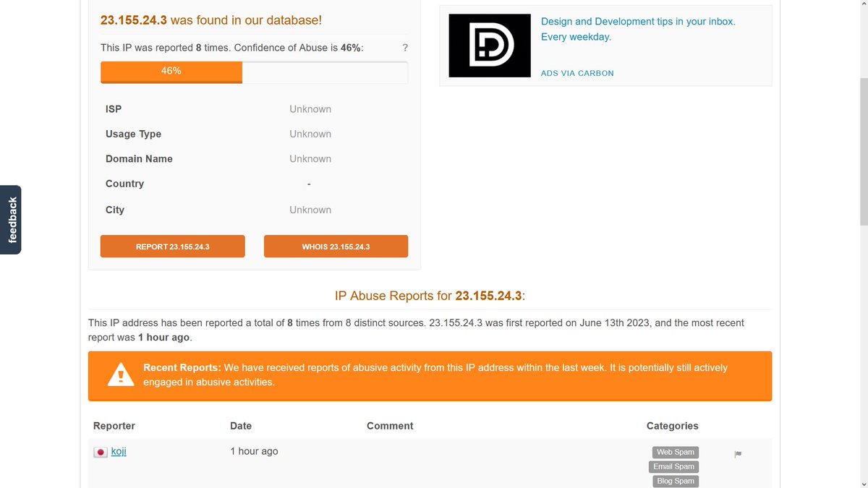Click the Domain Name label

pyautogui.click(x=139, y=159)
